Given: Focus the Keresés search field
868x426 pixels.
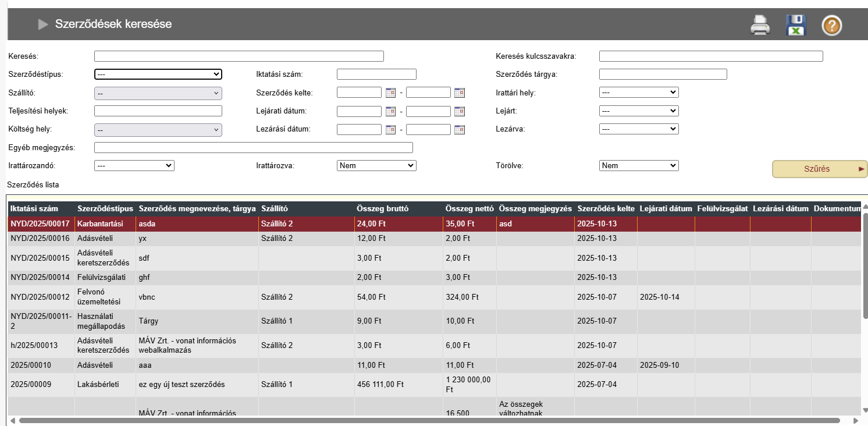Looking at the screenshot, I should (239, 56).
